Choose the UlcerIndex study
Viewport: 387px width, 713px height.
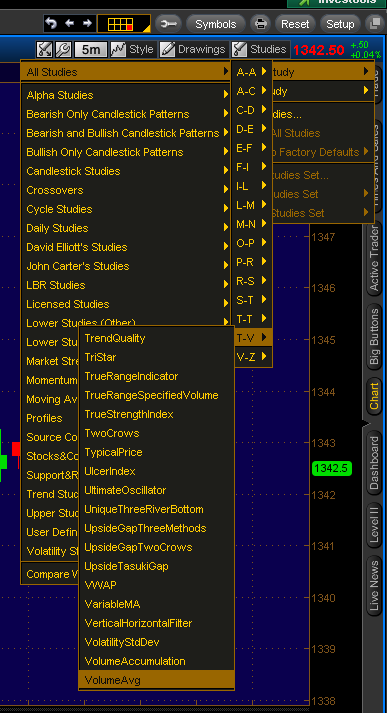[x=156, y=472]
